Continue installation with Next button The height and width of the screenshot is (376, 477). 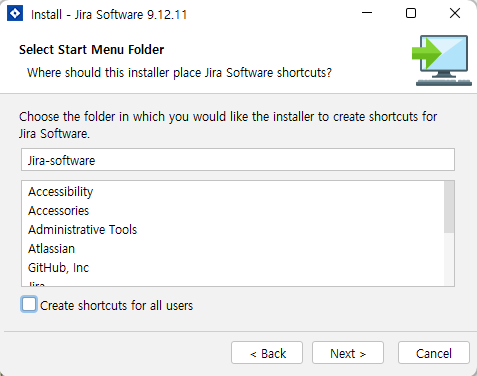click(348, 353)
